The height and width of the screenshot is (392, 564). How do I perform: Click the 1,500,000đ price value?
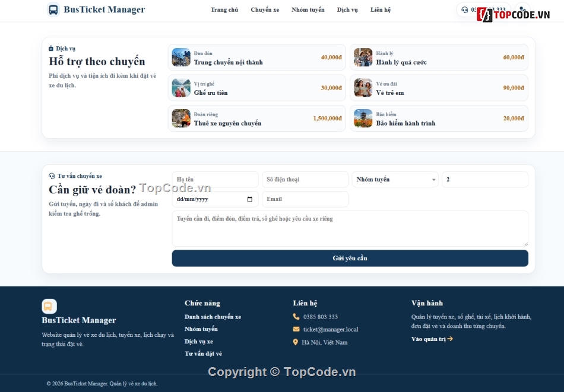point(327,118)
